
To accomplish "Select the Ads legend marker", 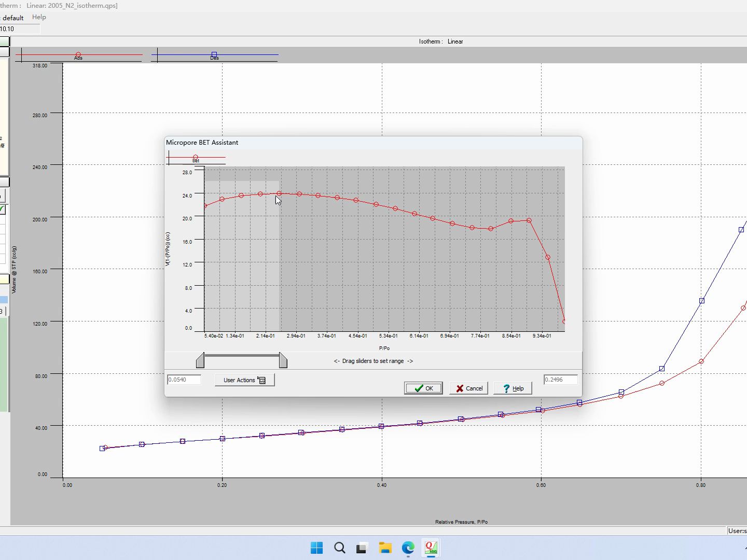I will 78,55.
